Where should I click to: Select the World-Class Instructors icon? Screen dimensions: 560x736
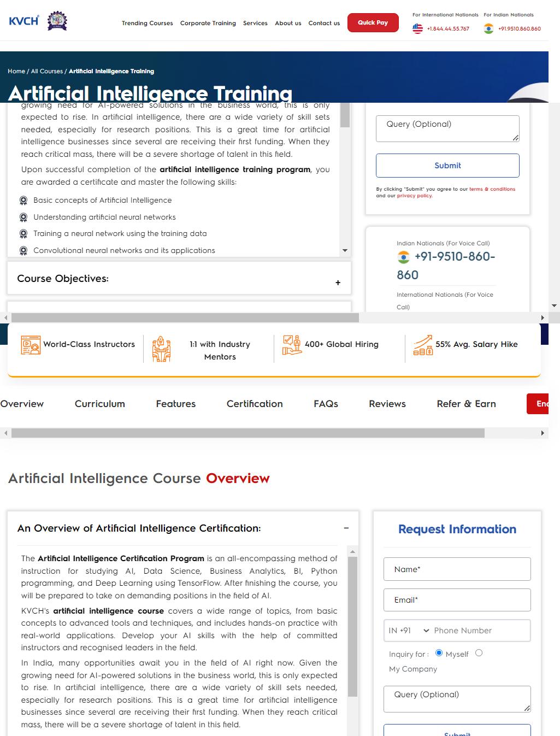click(x=30, y=345)
